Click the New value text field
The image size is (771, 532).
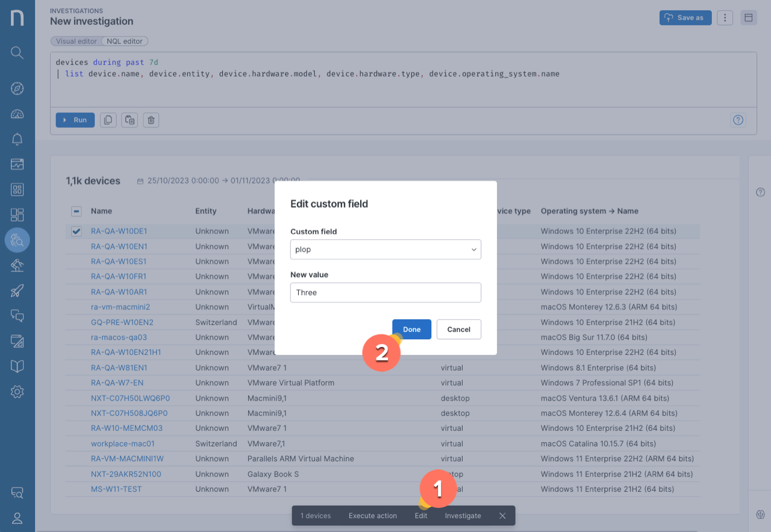385,293
